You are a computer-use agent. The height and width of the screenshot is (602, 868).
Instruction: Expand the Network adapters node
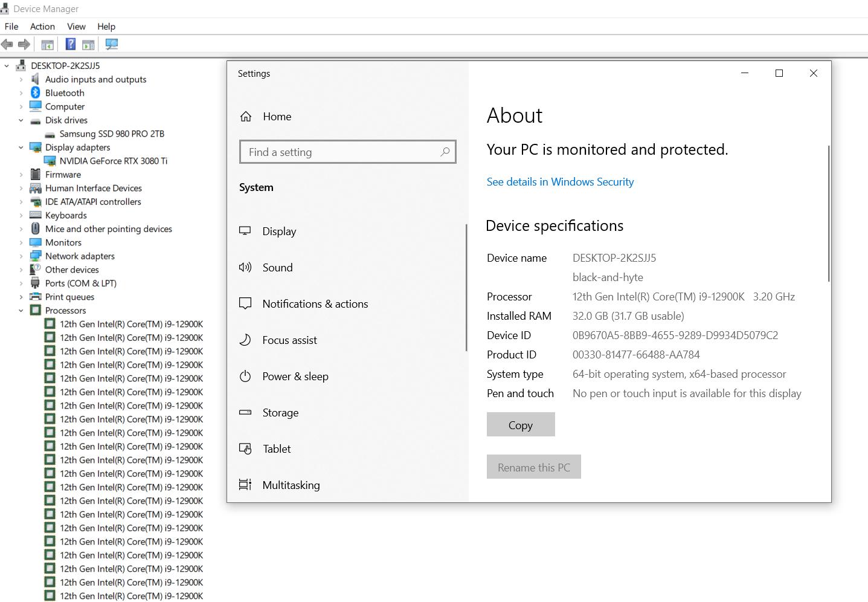pos(21,256)
